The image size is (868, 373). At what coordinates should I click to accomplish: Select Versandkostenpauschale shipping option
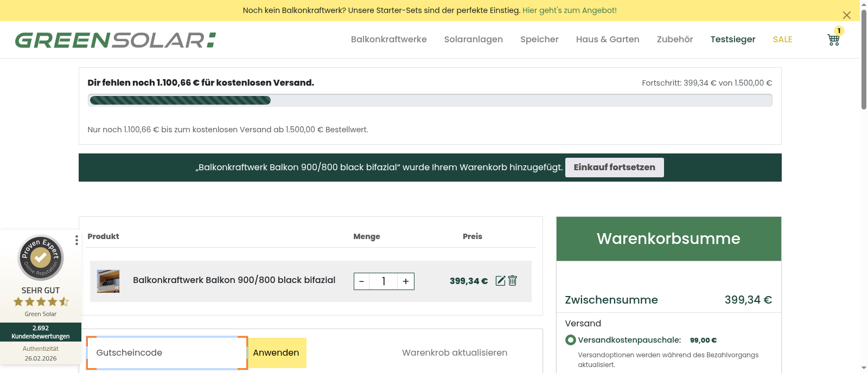[x=570, y=340]
